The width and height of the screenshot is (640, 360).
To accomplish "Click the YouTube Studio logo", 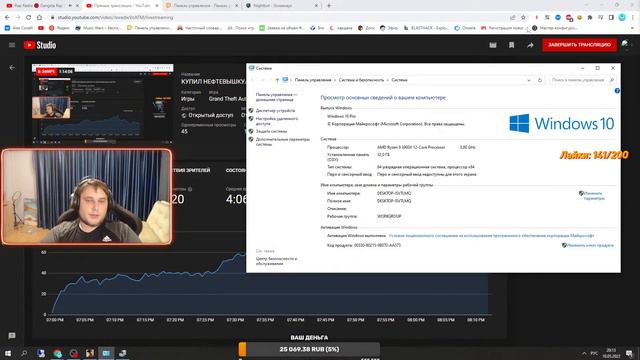I will 40,45.
